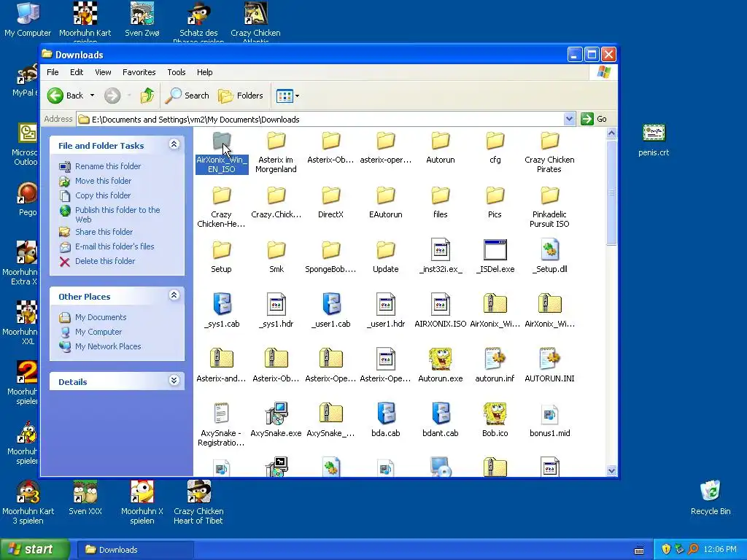Screen dimensions: 747x560
Task: Collapse the Other Places panel
Action: tap(174, 295)
